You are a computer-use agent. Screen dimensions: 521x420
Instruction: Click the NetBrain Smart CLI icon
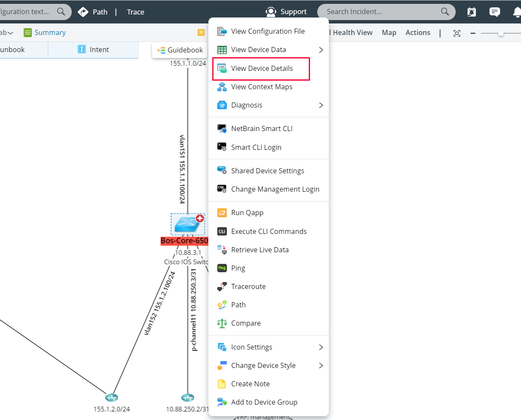click(222, 128)
